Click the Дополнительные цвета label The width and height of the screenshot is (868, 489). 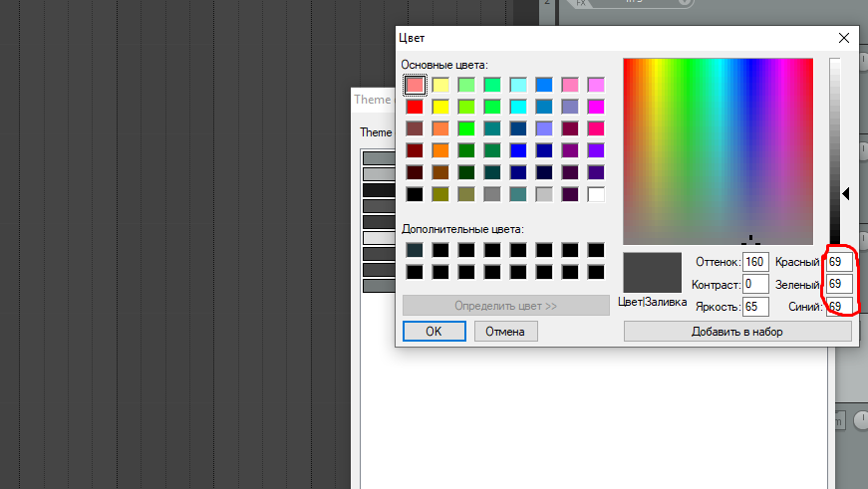point(462,229)
